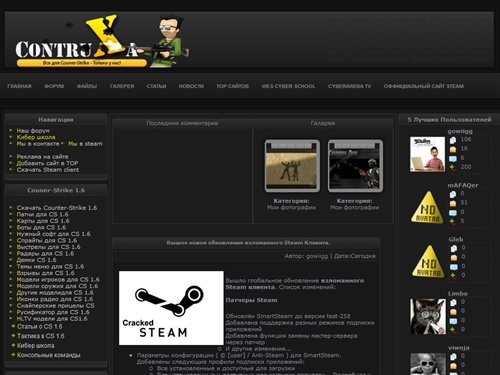500x375 pixels.
Task: Click mAFAQer's folder icon beside 51
Action: point(453,203)
